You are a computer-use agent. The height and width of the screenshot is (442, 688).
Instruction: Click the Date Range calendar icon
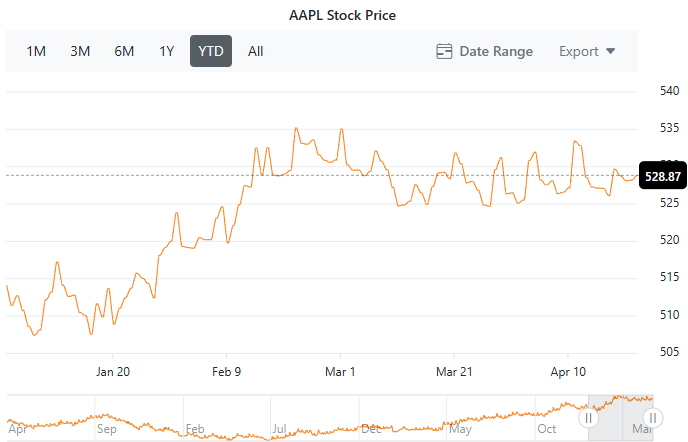(445, 51)
